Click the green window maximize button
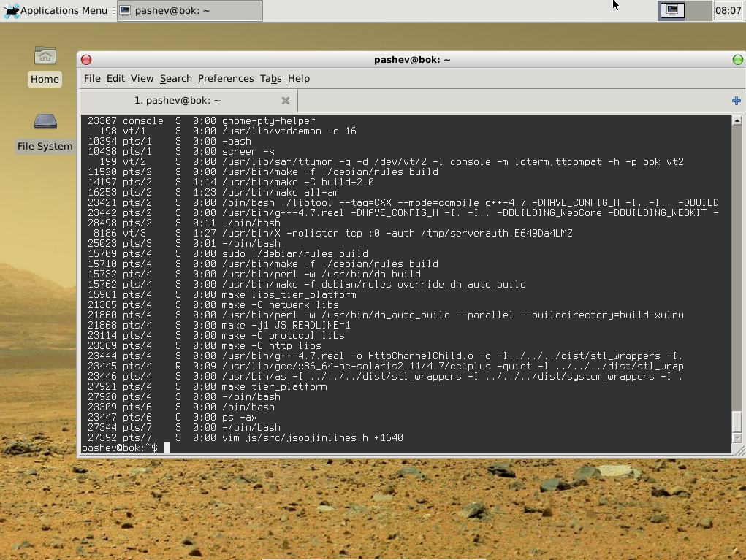Screen dimensions: 746x560 (737, 60)
